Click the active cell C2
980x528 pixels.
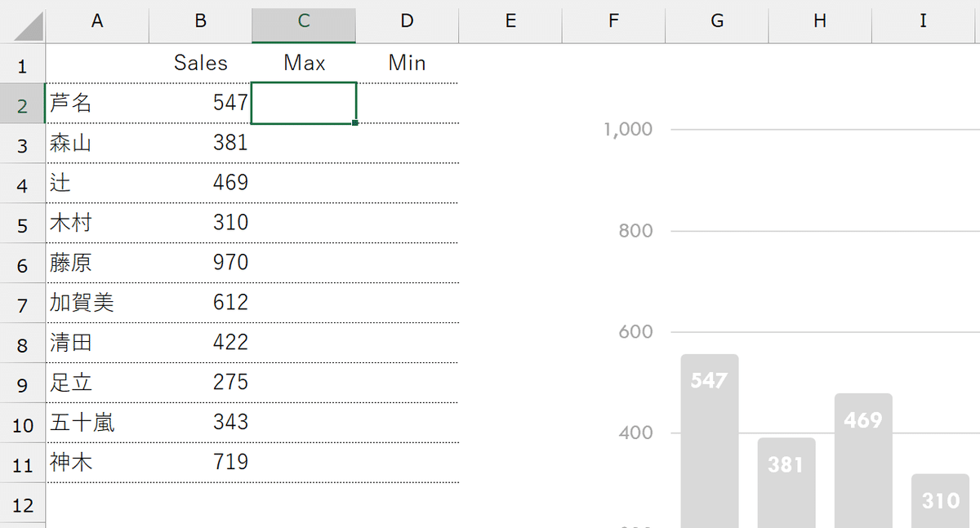[304, 104]
